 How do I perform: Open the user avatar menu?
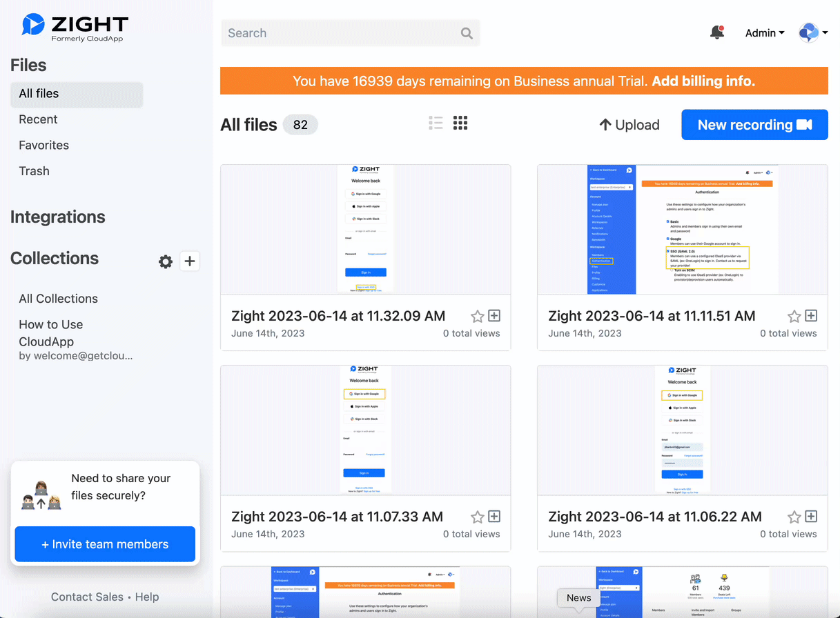pyautogui.click(x=812, y=32)
